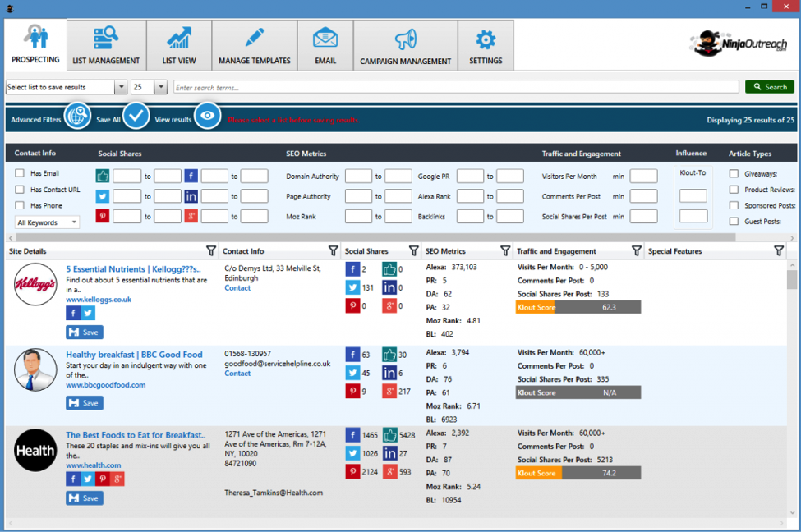801x532 pixels.
Task: Enable the Has Contact URL checkbox
Action: tap(20, 190)
